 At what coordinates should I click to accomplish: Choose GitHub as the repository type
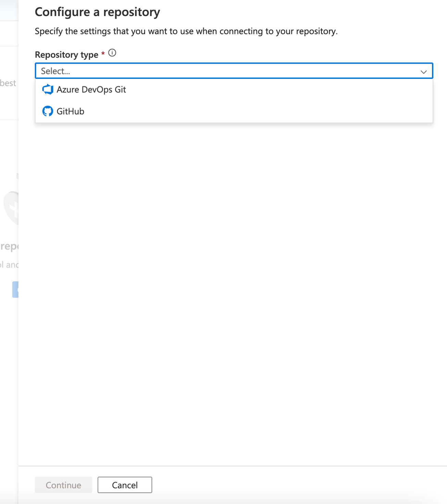click(71, 111)
